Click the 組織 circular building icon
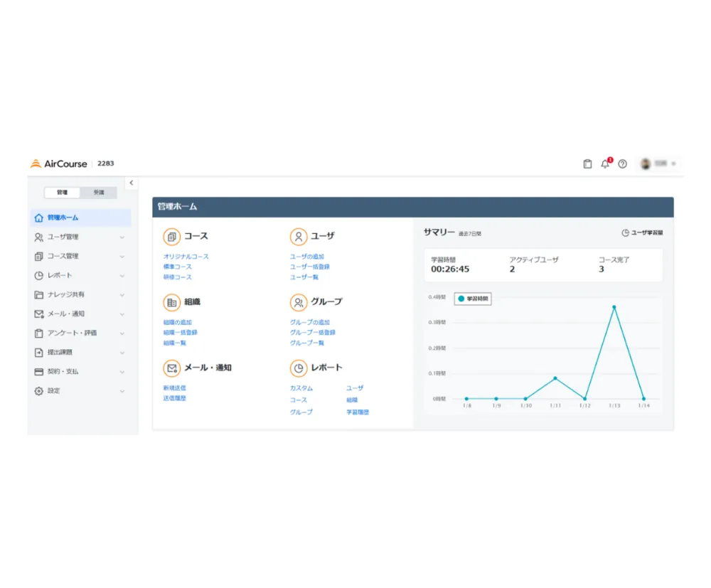The image size is (711, 588). pyautogui.click(x=171, y=302)
